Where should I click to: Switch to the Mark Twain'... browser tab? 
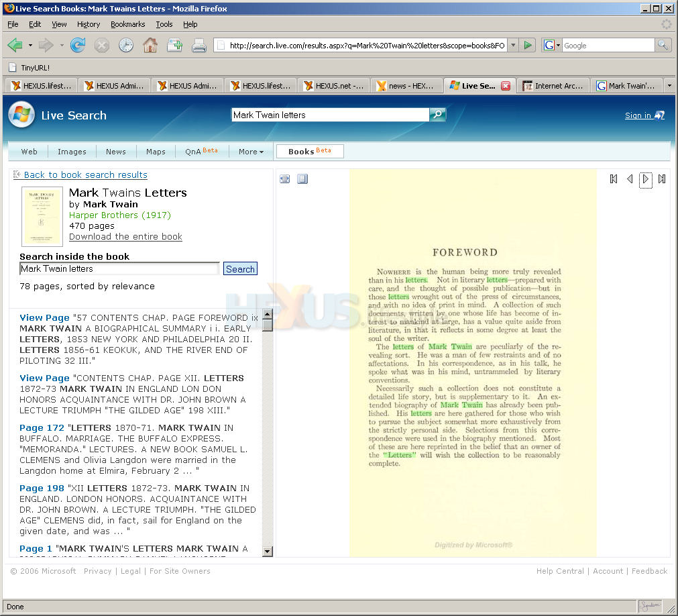pos(626,86)
